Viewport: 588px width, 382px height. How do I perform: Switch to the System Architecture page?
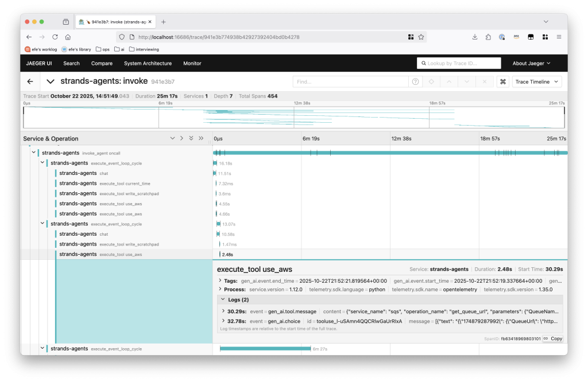click(x=147, y=63)
